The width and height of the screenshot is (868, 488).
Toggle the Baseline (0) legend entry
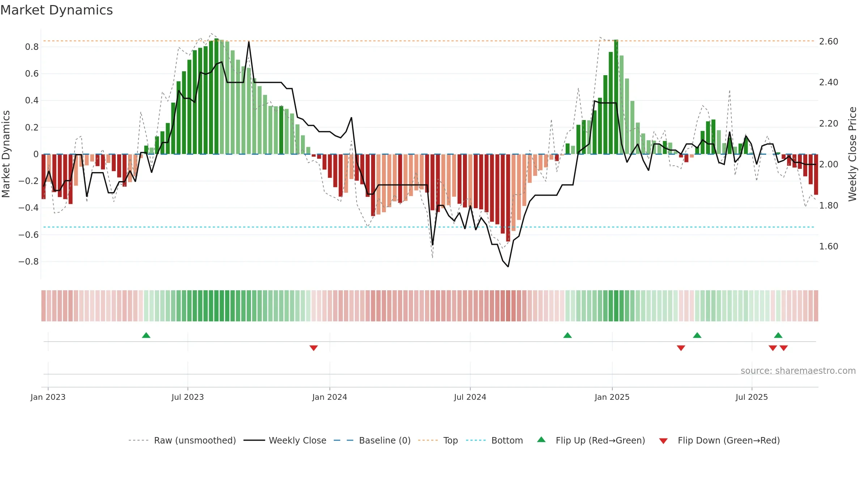[x=372, y=440]
